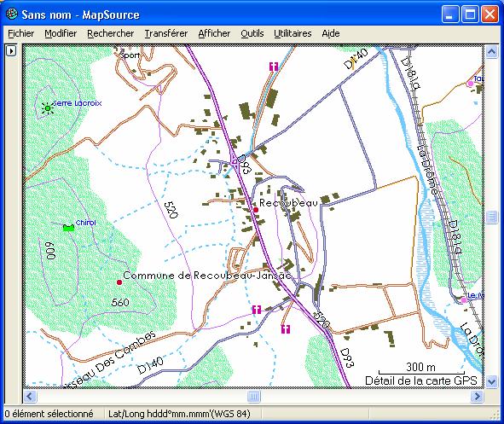Open the Modifier menu
The width and height of the screenshot is (504, 424).
click(61, 33)
